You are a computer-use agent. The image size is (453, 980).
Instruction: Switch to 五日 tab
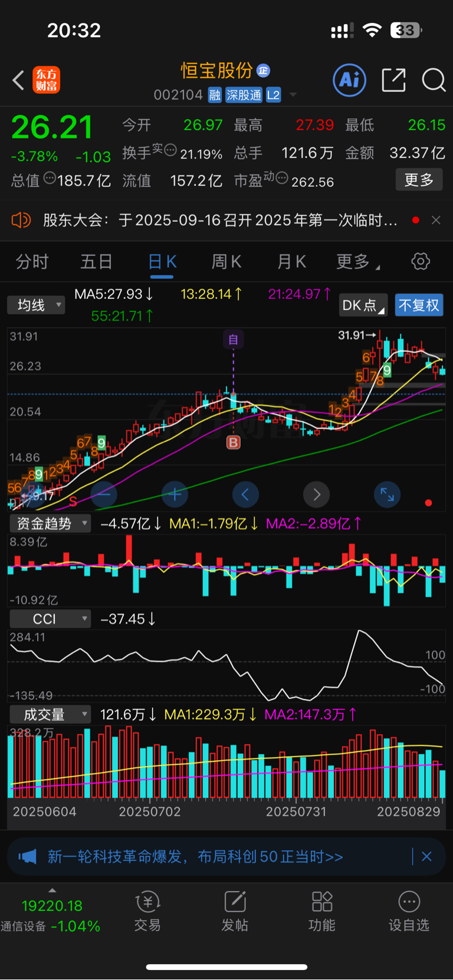pos(96,262)
